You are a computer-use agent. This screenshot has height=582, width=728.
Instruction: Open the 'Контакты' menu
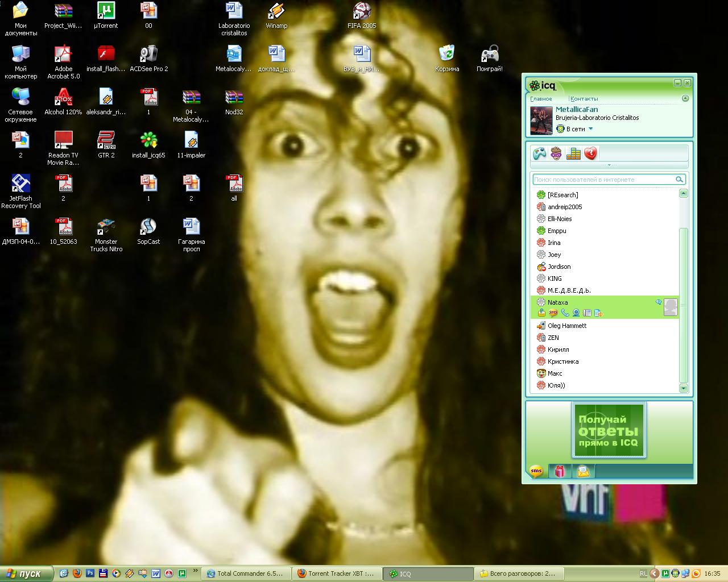pos(584,99)
